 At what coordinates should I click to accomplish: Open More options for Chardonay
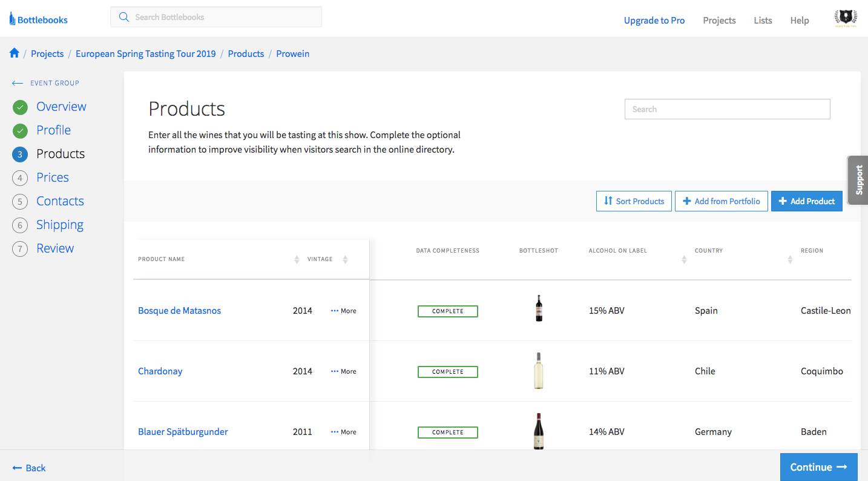[x=344, y=371]
